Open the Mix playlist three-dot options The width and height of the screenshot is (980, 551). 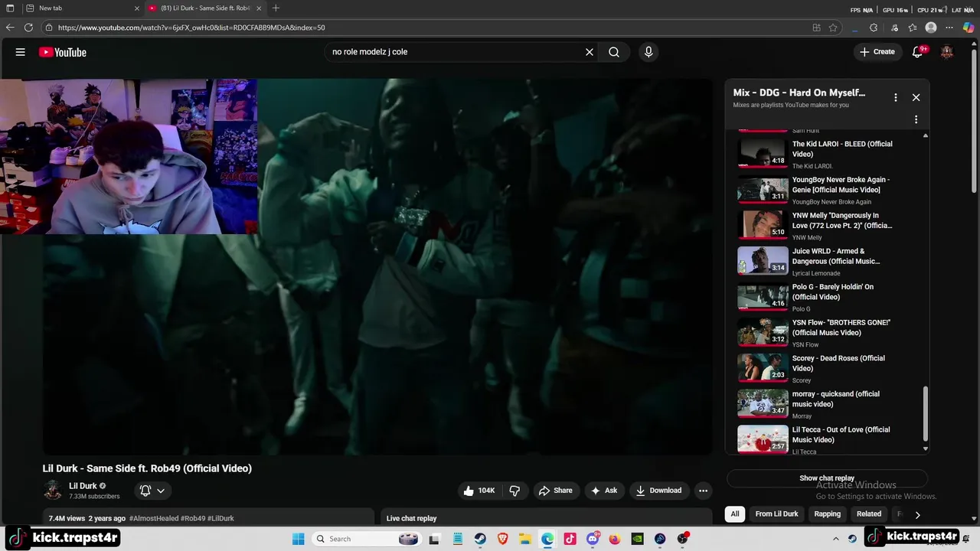pyautogui.click(x=895, y=97)
